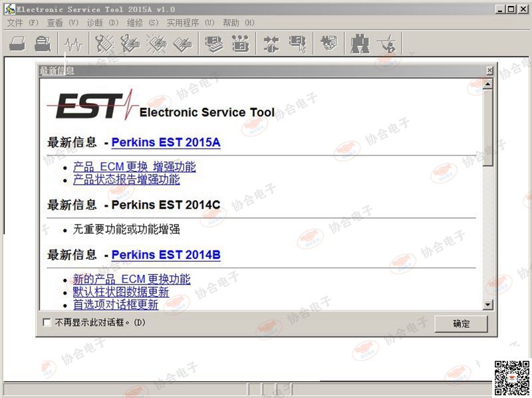The image size is (532, 398).
Task: Open Logged Event Codes notebook and pen icon
Action: [x=183, y=43]
